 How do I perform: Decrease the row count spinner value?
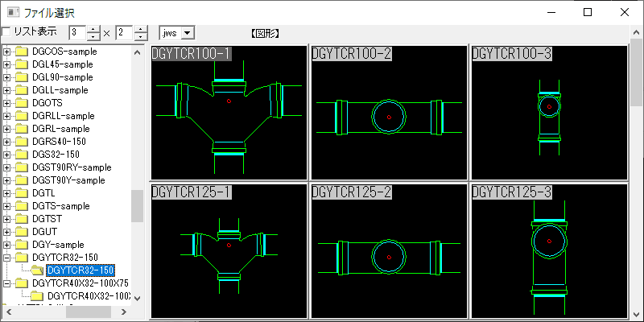(x=141, y=36)
